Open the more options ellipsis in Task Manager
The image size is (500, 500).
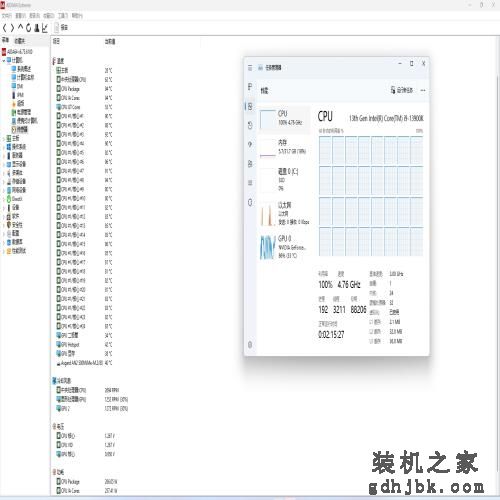(423, 90)
